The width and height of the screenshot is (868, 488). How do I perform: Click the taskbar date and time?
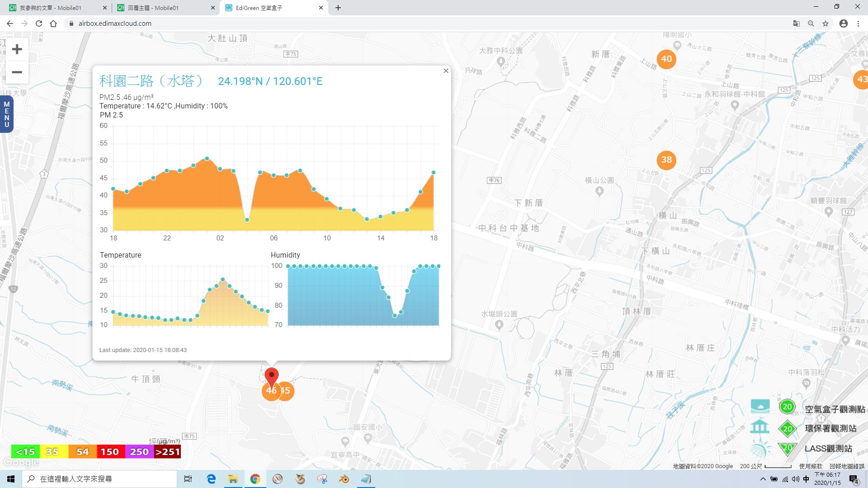(x=827, y=479)
